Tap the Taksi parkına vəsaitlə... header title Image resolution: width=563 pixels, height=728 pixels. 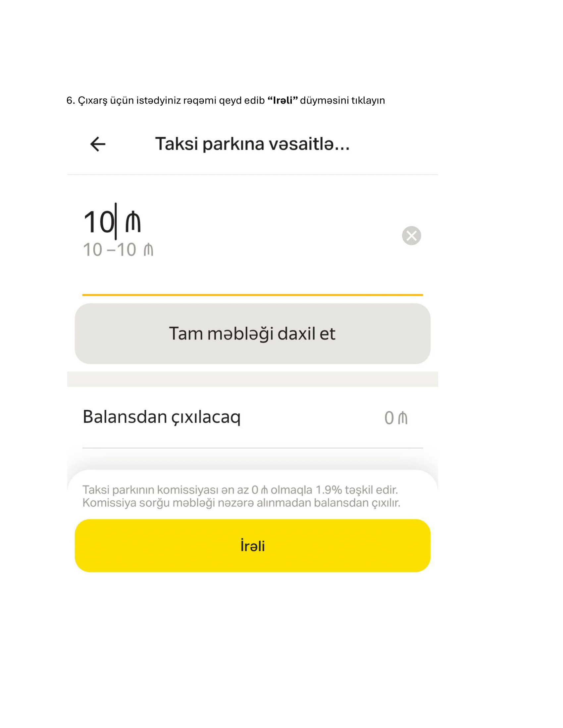click(x=252, y=144)
